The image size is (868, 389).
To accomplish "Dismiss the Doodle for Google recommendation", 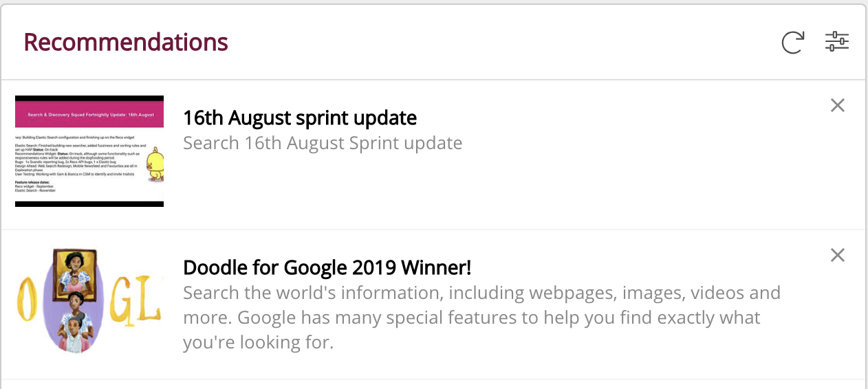I will coord(837,255).
